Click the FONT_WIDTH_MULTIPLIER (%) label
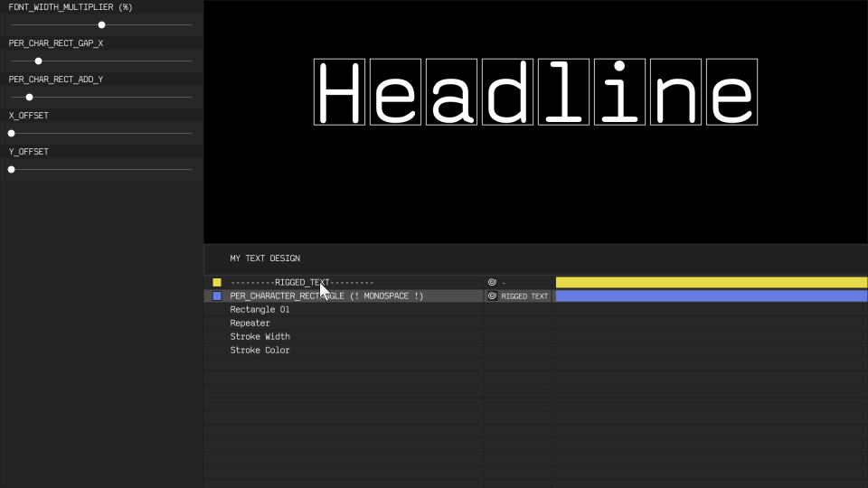868x488 pixels. tap(71, 7)
